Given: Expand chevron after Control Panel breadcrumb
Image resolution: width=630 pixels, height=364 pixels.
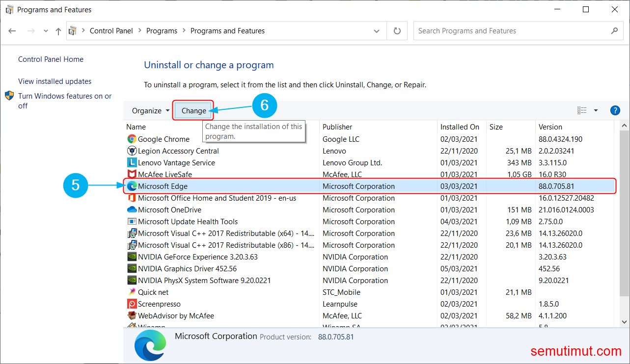Looking at the screenshot, I should [140, 31].
